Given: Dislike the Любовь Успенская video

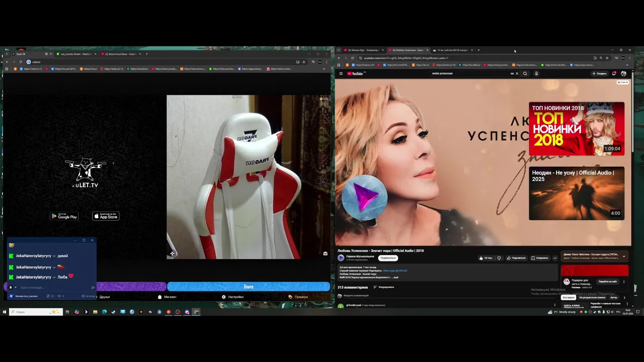Looking at the screenshot, I should point(499,258).
